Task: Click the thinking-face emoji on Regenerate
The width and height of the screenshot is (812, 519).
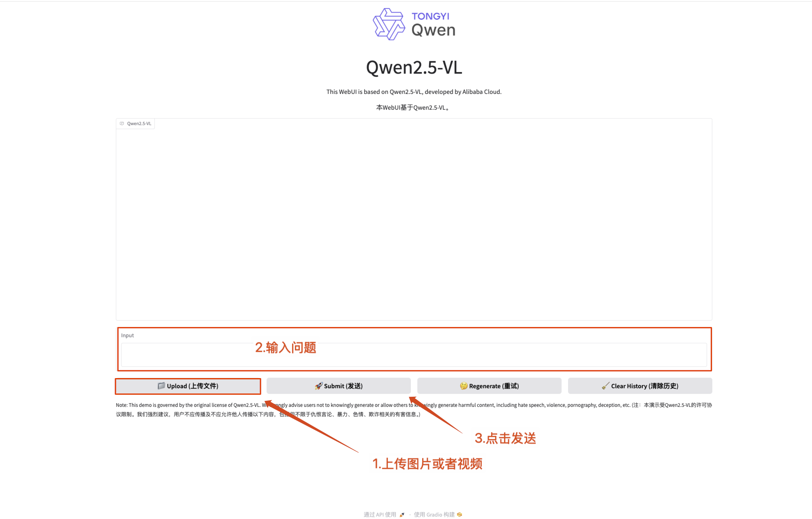Action: [x=464, y=386]
